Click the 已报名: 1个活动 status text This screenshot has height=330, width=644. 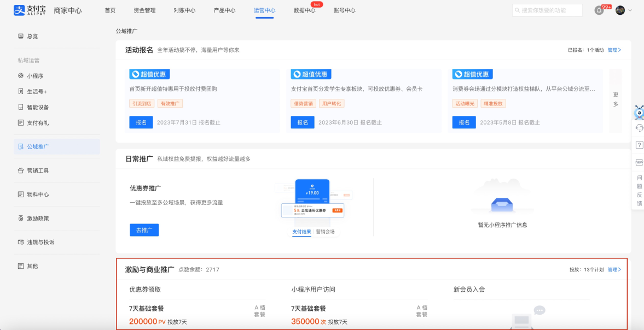(x=585, y=50)
